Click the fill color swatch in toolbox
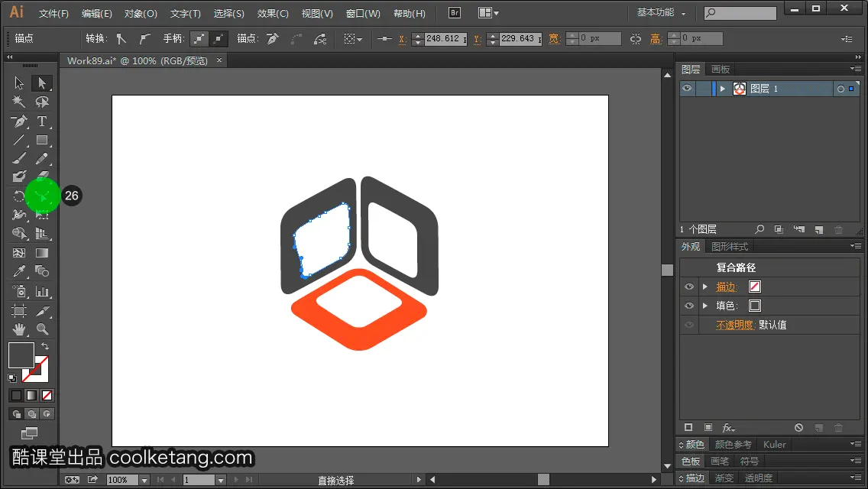This screenshot has height=489, width=868. click(x=21, y=355)
